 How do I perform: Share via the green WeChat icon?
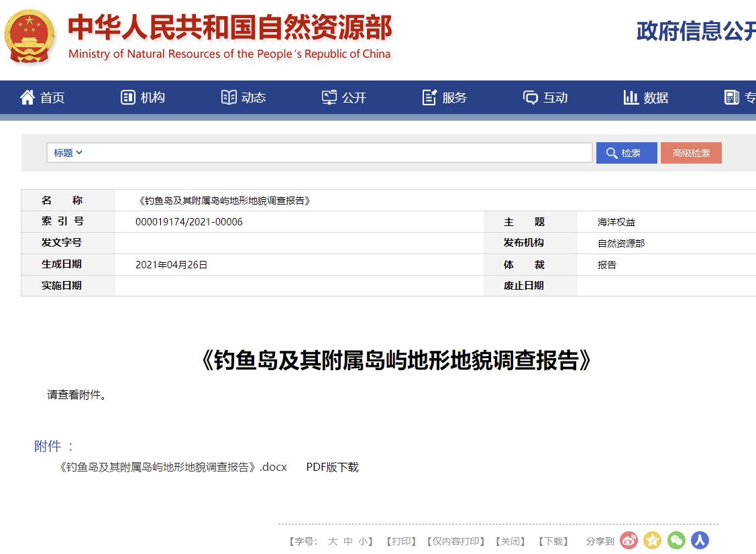point(676,540)
